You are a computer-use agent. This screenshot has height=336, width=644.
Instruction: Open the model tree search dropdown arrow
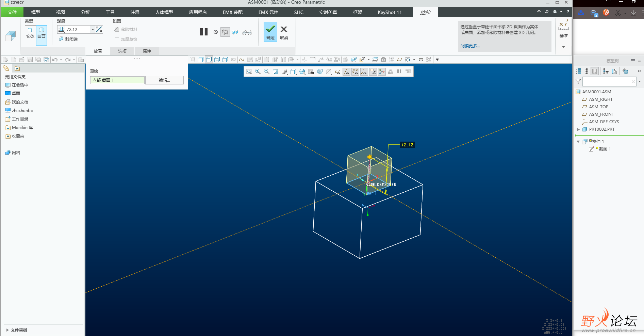tap(640, 82)
